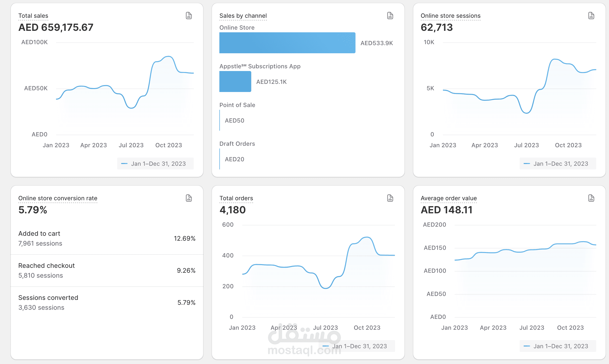609x364 pixels.
Task: Click the Appstle Subscriptions App label
Action: (x=260, y=66)
